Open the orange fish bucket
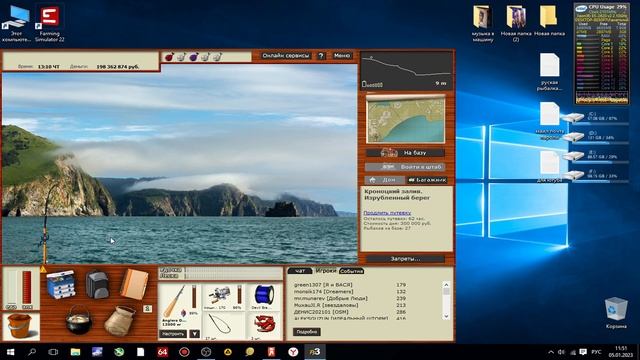The width and height of the screenshot is (640, 360). [19, 326]
